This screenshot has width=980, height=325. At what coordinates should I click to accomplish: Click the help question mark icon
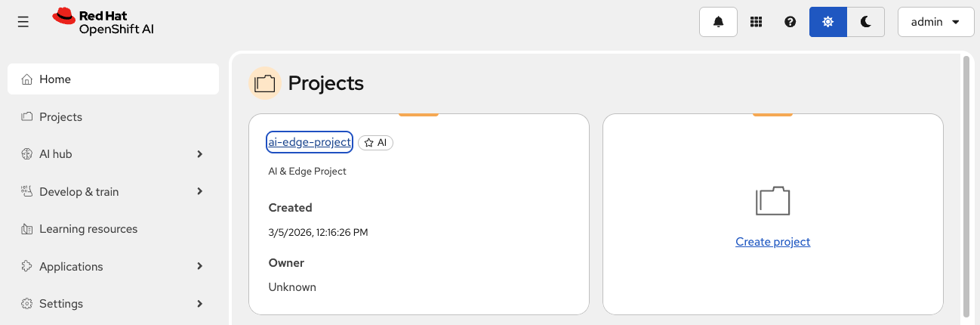790,22
